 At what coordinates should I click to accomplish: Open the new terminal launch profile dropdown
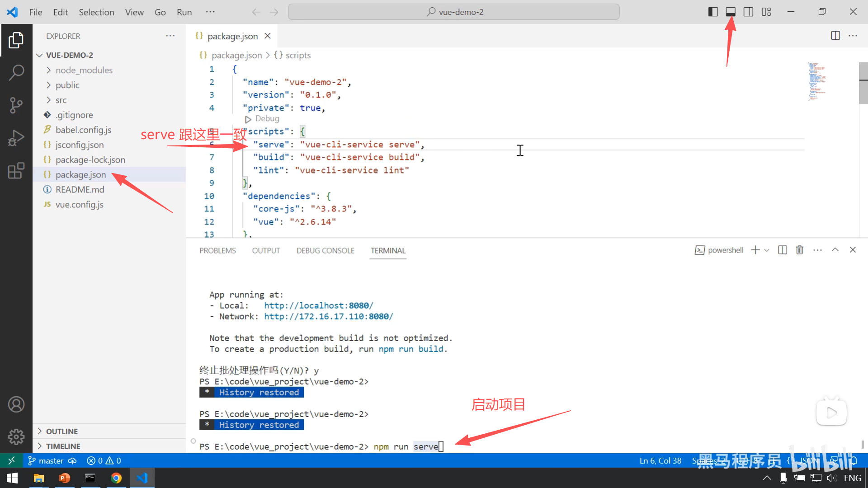(x=767, y=250)
